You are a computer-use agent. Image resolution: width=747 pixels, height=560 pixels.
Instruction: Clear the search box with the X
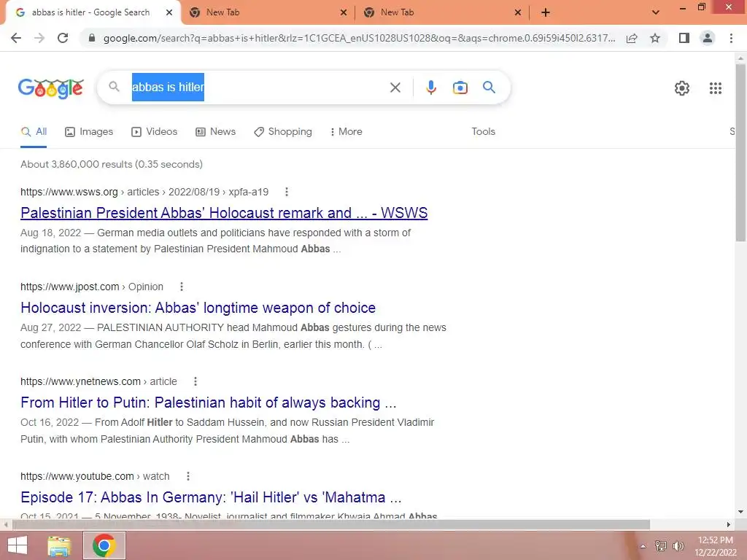click(395, 87)
